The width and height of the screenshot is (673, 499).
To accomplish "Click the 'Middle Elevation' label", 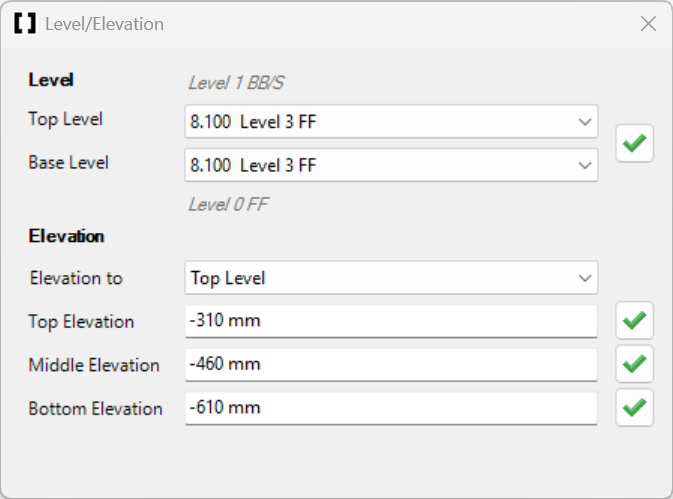I will point(94,365).
